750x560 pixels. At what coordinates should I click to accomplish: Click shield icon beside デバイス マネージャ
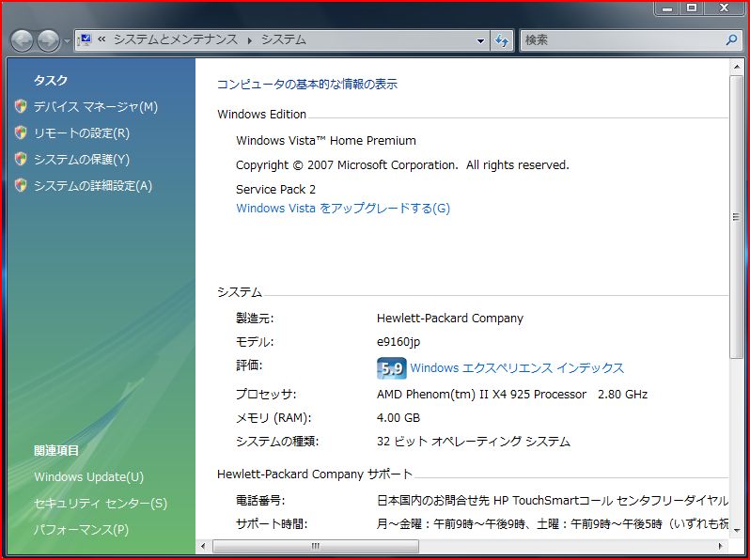[21, 106]
